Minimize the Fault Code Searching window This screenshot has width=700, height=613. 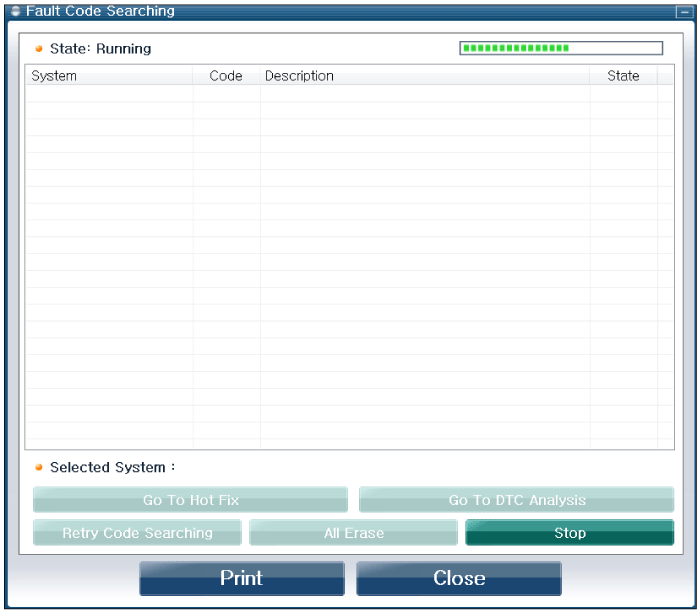click(684, 12)
